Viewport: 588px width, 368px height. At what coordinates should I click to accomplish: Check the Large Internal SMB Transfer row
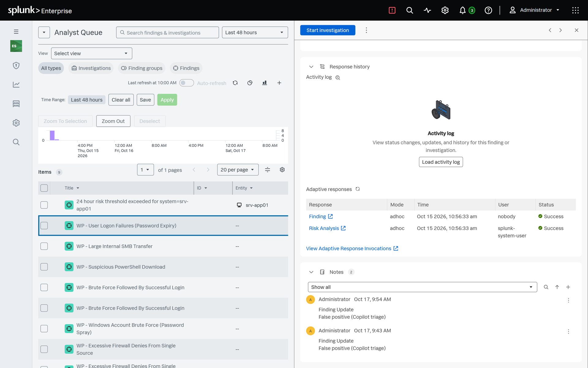pyautogui.click(x=44, y=246)
